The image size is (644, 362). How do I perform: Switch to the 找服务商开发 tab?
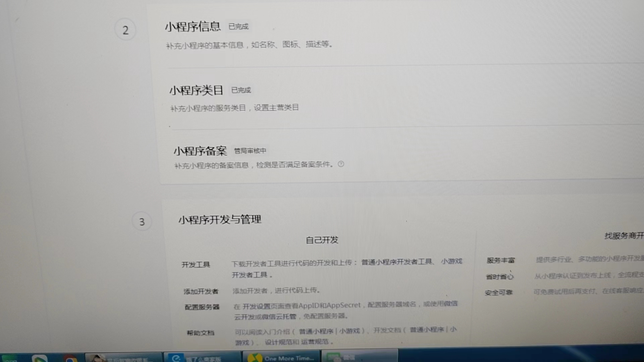(624, 236)
